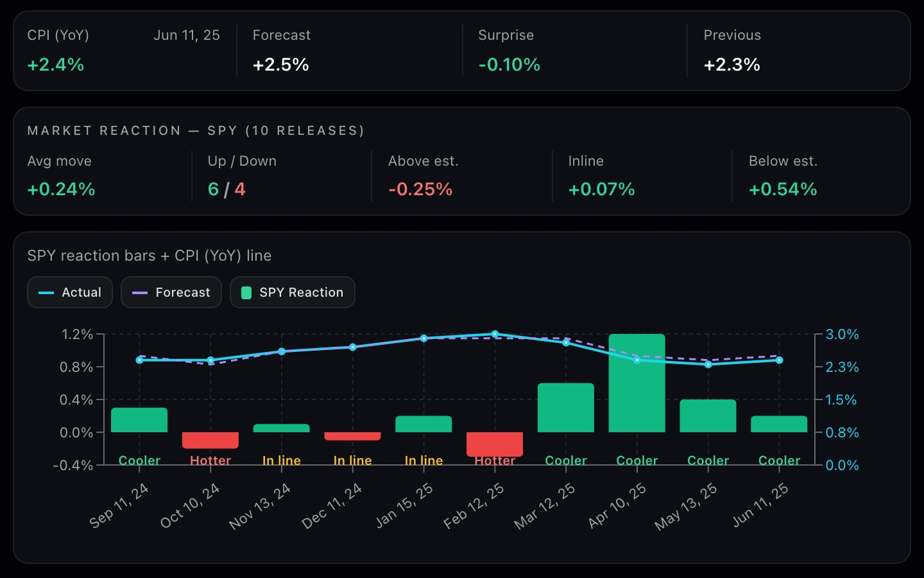Select the red Feb 12, 25 bar
Viewport: 924px width, 578px height.
495,444
